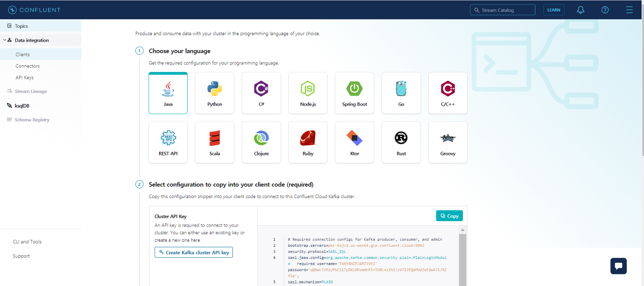Click Create Kafka cluster API key
This screenshot has width=644, height=286.
194,252
